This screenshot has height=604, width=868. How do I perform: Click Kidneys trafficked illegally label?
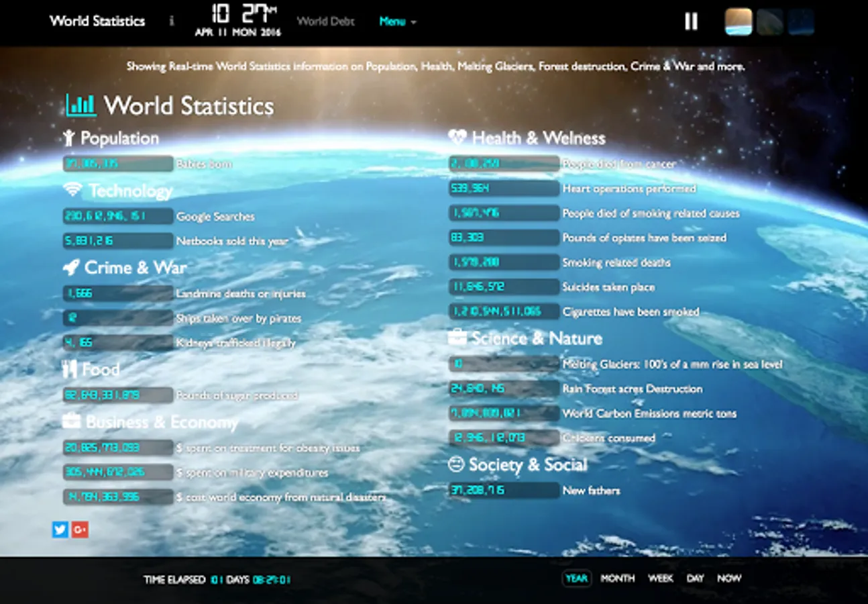236,343
